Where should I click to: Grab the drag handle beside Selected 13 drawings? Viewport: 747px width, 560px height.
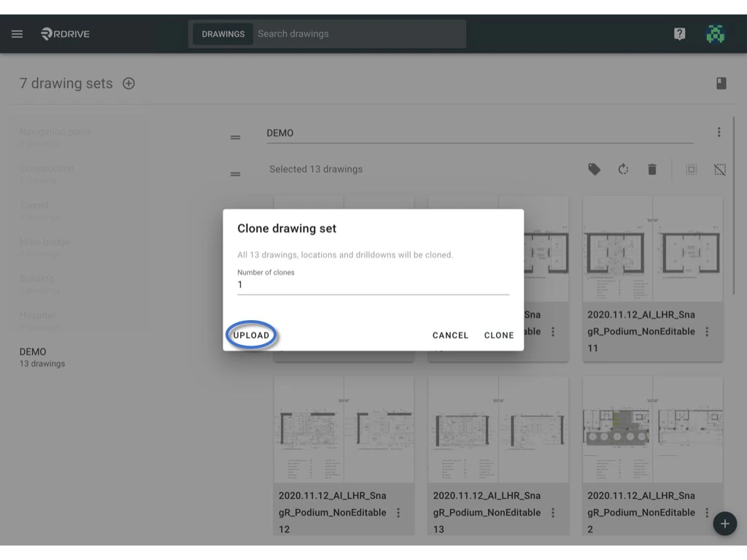click(x=236, y=174)
